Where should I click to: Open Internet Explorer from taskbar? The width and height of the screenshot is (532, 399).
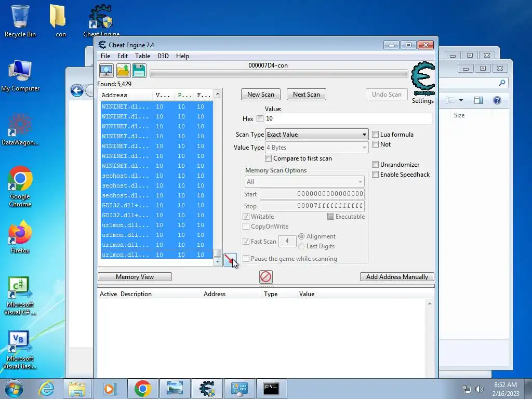coord(46,389)
